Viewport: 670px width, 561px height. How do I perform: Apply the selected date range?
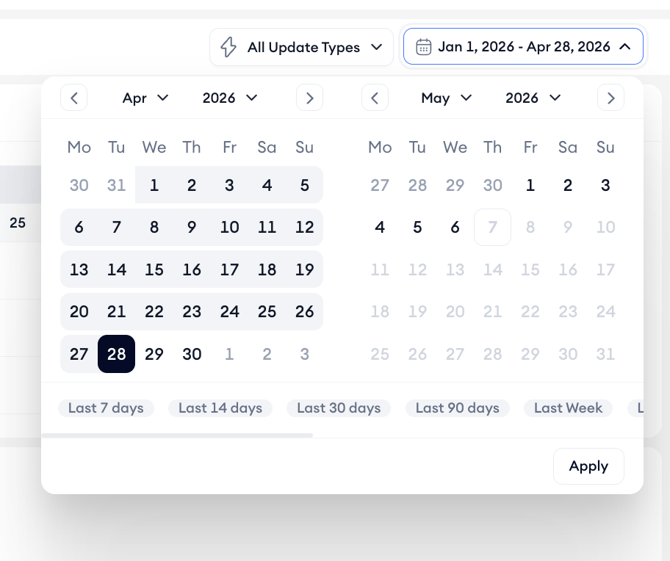pyautogui.click(x=588, y=466)
